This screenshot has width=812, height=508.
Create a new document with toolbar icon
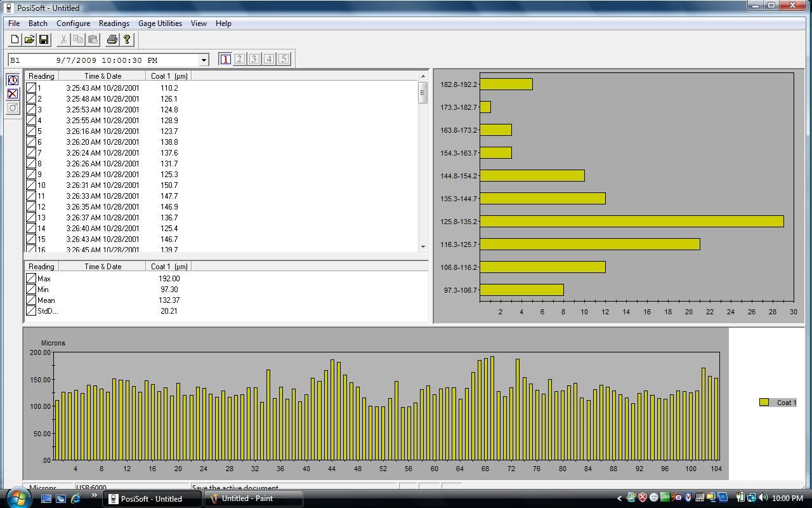pos(15,39)
